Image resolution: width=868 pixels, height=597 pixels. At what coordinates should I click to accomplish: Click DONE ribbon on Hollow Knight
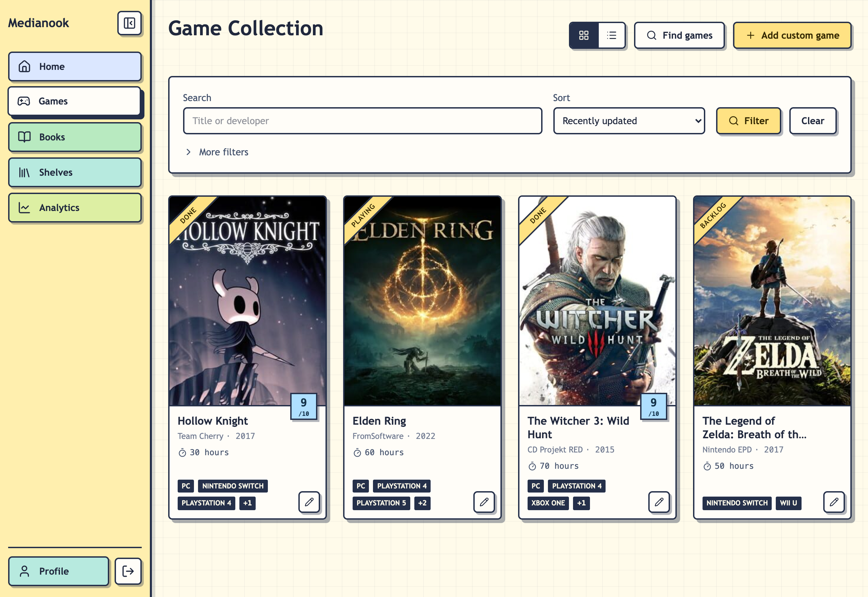(189, 215)
